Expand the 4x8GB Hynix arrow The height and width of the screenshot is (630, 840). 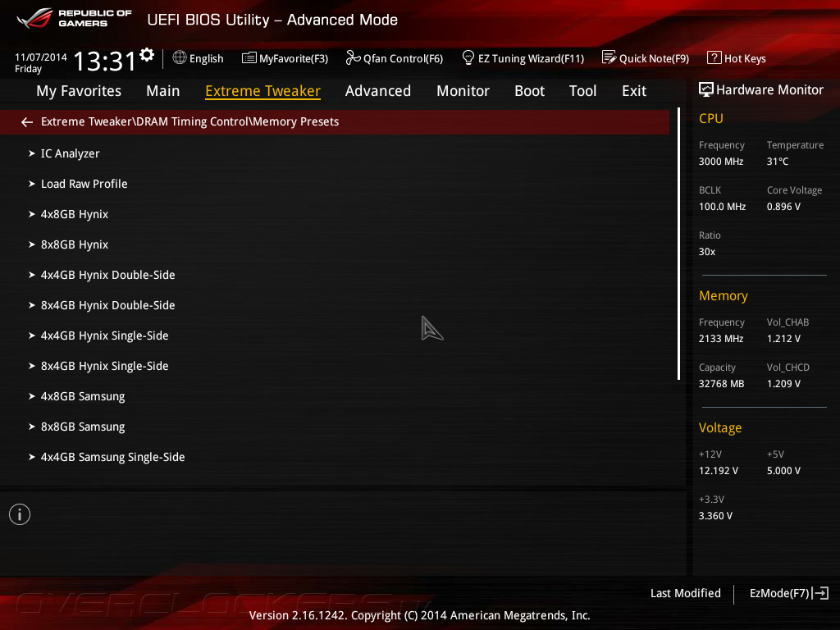click(32, 214)
